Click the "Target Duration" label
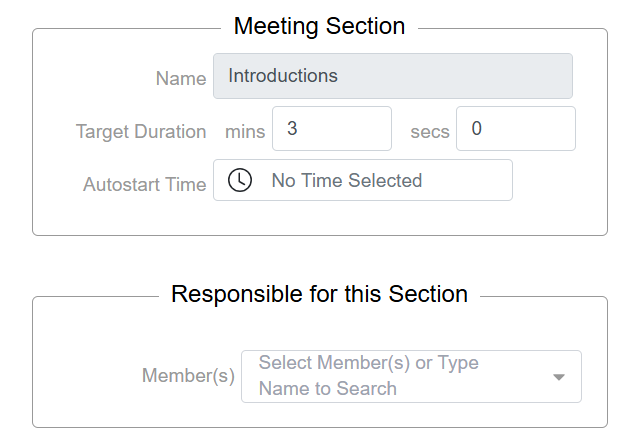This screenshot has width=643, height=436. point(141,131)
